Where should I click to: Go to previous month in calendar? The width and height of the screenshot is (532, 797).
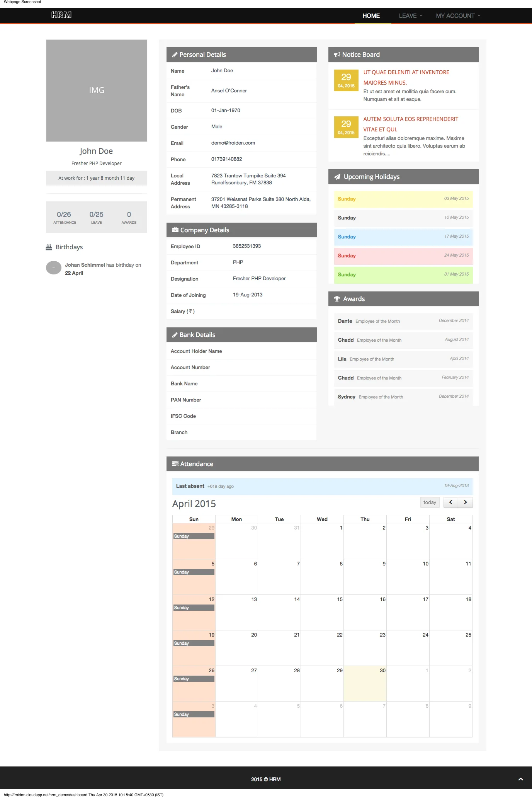pos(450,502)
